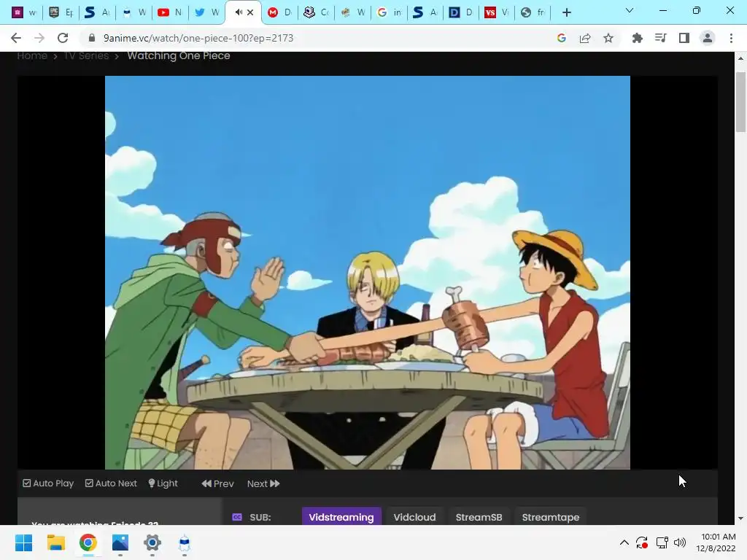The height and width of the screenshot is (560, 747).
Task: Switch to the VS icon tab
Action: [x=496, y=12]
